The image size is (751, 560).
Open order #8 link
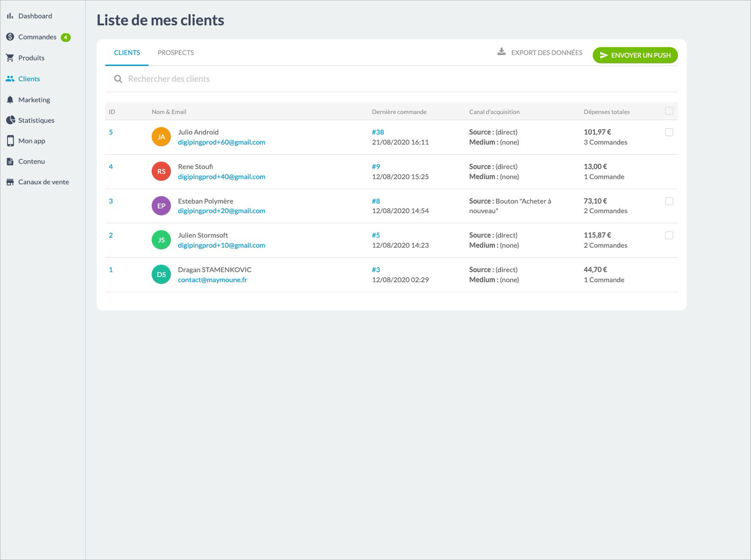[x=376, y=201]
